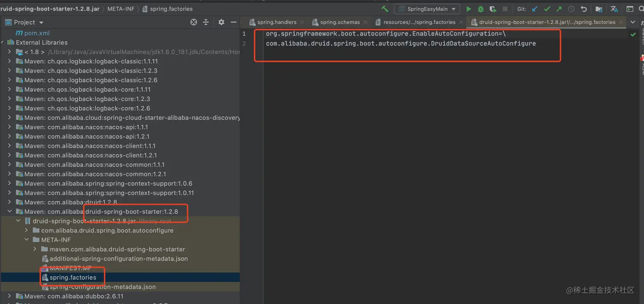The height and width of the screenshot is (304, 644).
Task: Expand nacos-client:1.2.1 library node
Action: pos(9,155)
